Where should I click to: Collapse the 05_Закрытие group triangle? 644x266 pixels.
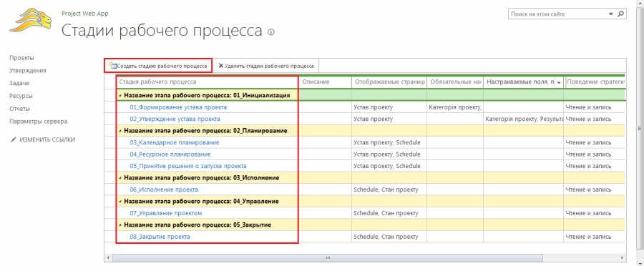[119, 225]
